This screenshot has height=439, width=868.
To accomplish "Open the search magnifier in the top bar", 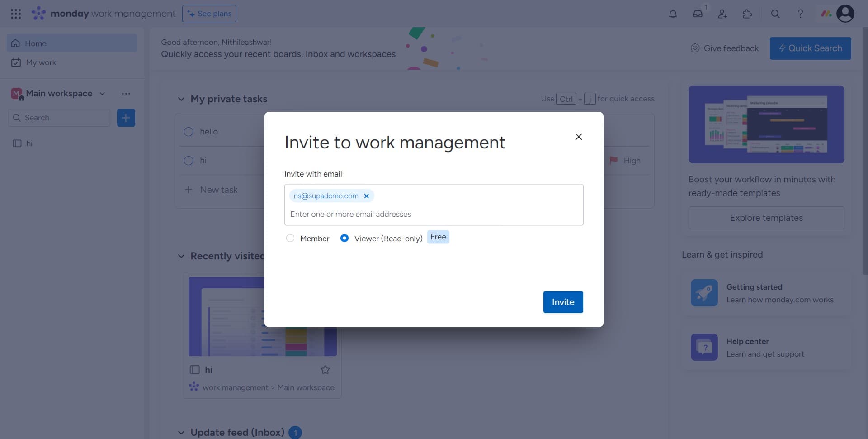I will tap(775, 14).
